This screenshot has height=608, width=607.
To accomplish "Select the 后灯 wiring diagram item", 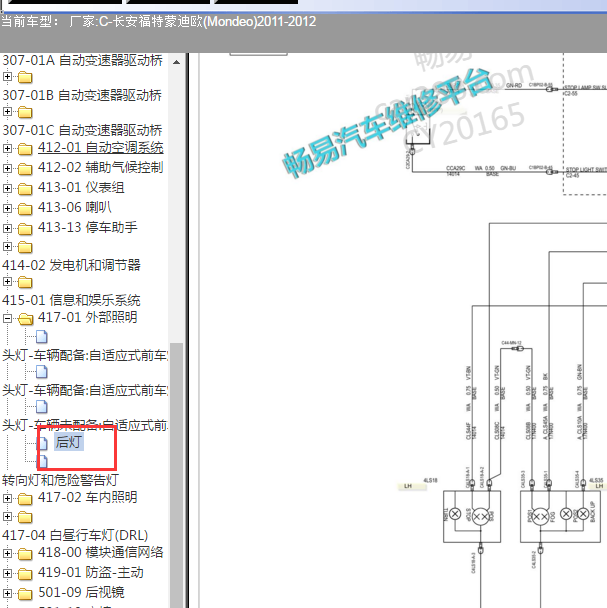I will coord(69,442).
